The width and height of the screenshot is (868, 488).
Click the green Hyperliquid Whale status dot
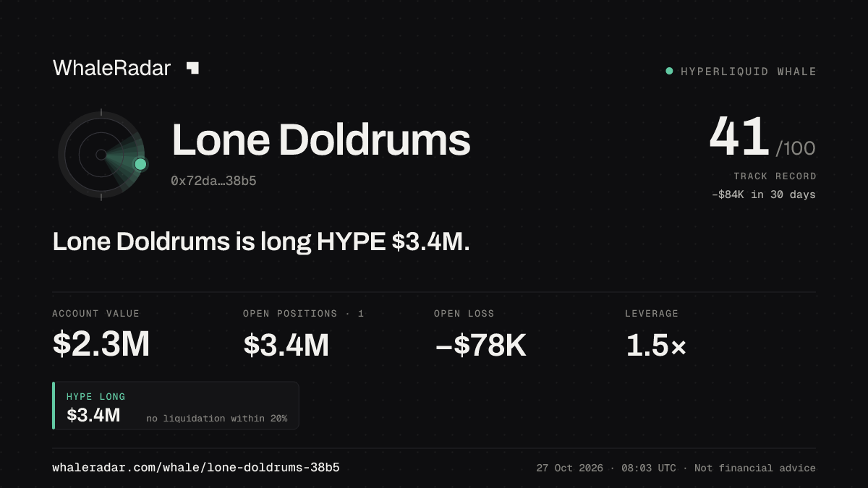point(669,71)
